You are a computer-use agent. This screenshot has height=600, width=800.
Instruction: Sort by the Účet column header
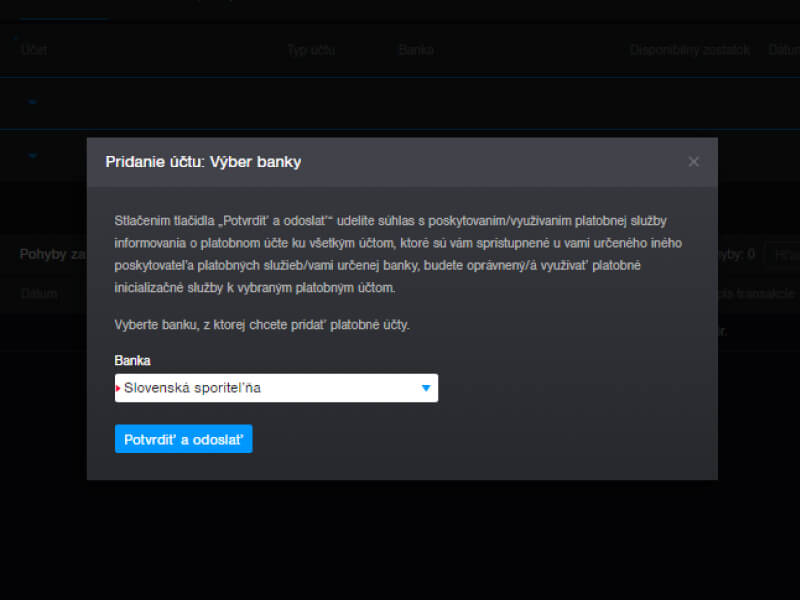tap(33, 50)
